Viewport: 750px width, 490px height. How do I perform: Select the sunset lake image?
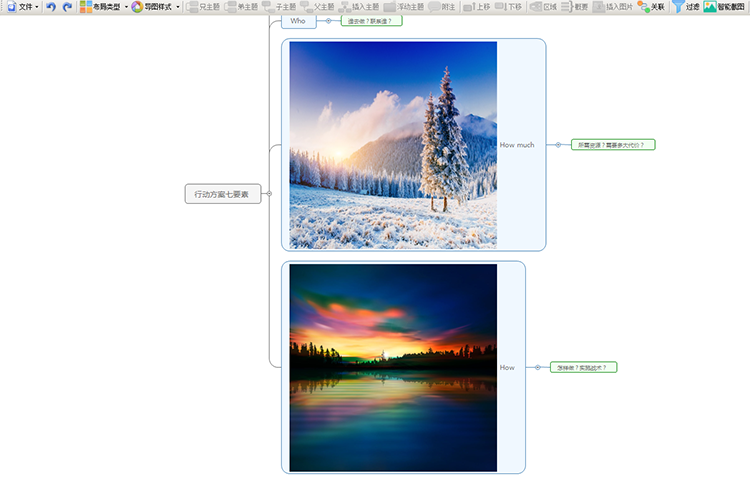tap(393, 368)
